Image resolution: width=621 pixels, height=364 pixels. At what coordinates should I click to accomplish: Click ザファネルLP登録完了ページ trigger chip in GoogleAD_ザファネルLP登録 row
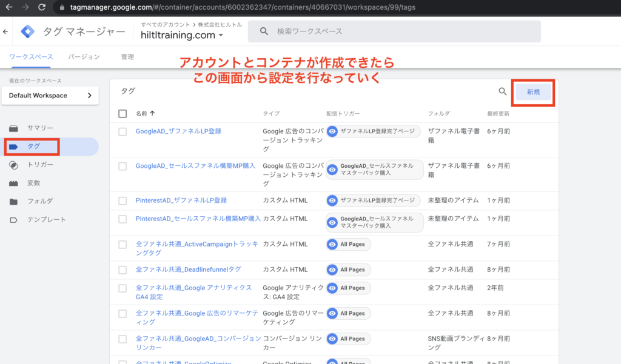click(x=374, y=131)
